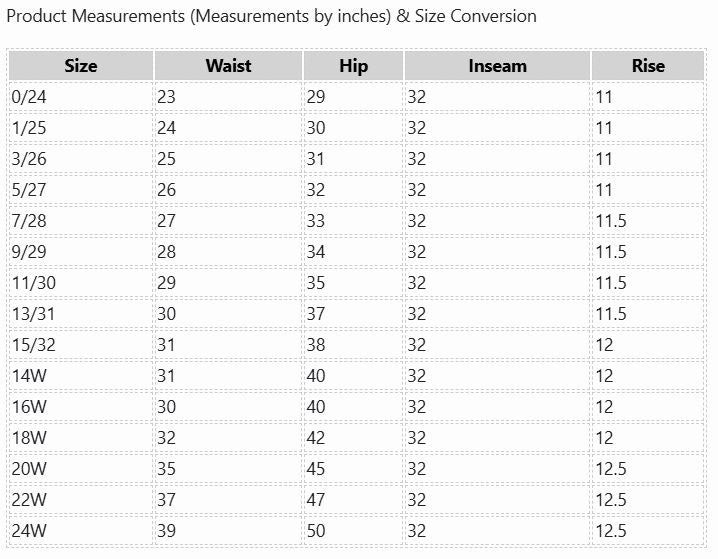The height and width of the screenshot is (559, 718).
Task: Click the Waist column header
Action: pos(228,66)
